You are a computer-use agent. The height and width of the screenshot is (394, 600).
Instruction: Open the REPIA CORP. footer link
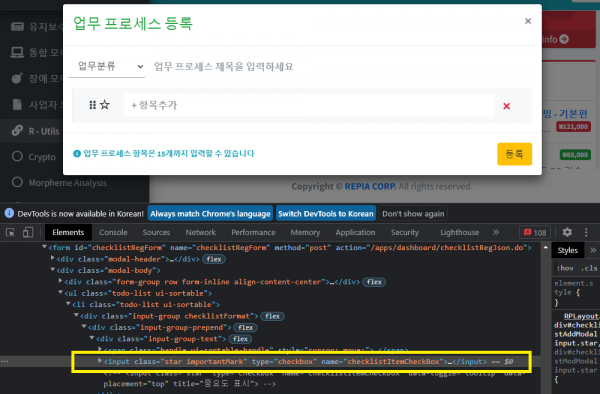(x=370, y=186)
